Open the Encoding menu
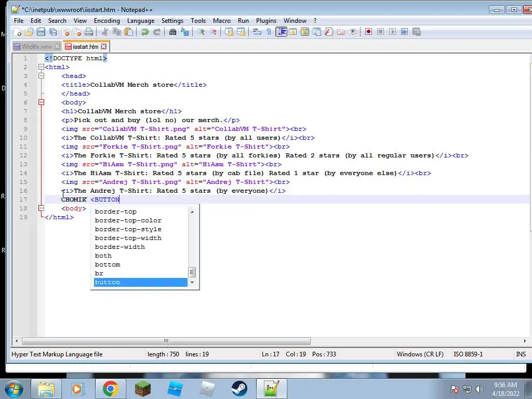The height and width of the screenshot is (399, 532). [x=107, y=21]
